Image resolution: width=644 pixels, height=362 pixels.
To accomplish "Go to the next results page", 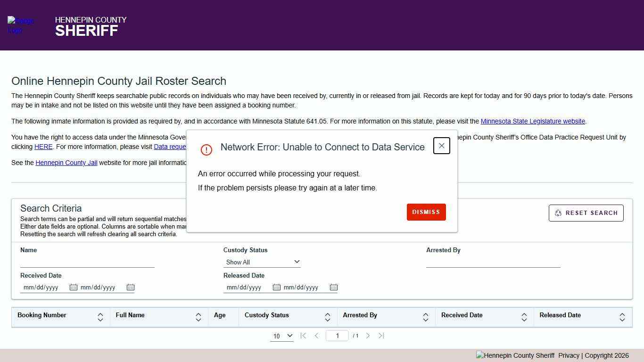I will pyautogui.click(x=368, y=336).
